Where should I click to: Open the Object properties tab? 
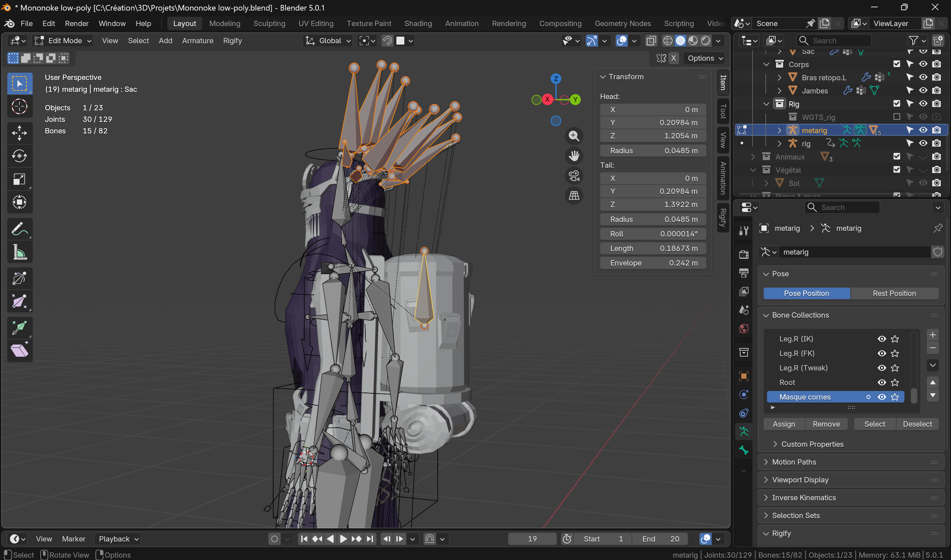[x=743, y=376]
